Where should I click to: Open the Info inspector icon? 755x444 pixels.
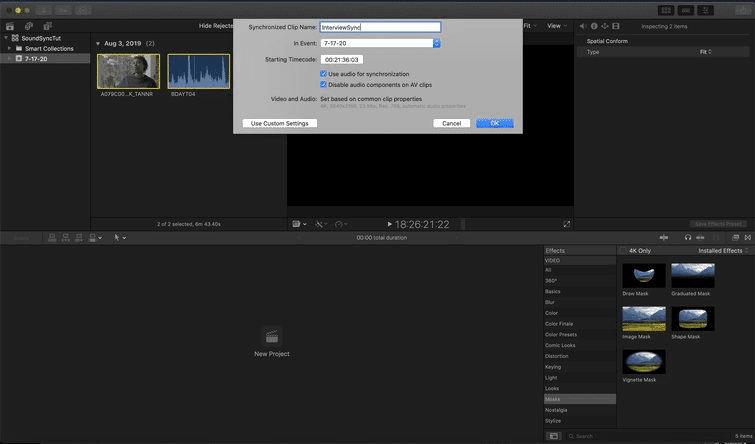point(594,26)
